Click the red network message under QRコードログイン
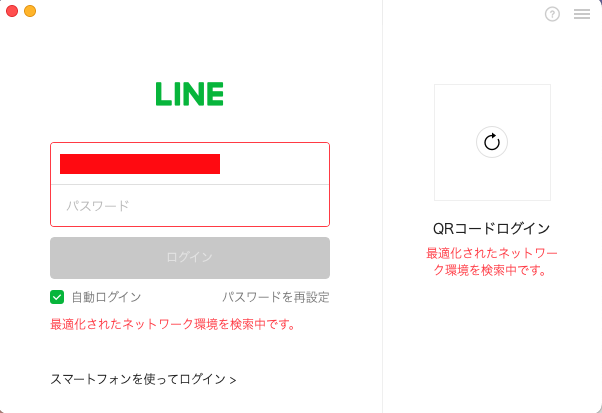The height and width of the screenshot is (413, 602). click(x=491, y=261)
